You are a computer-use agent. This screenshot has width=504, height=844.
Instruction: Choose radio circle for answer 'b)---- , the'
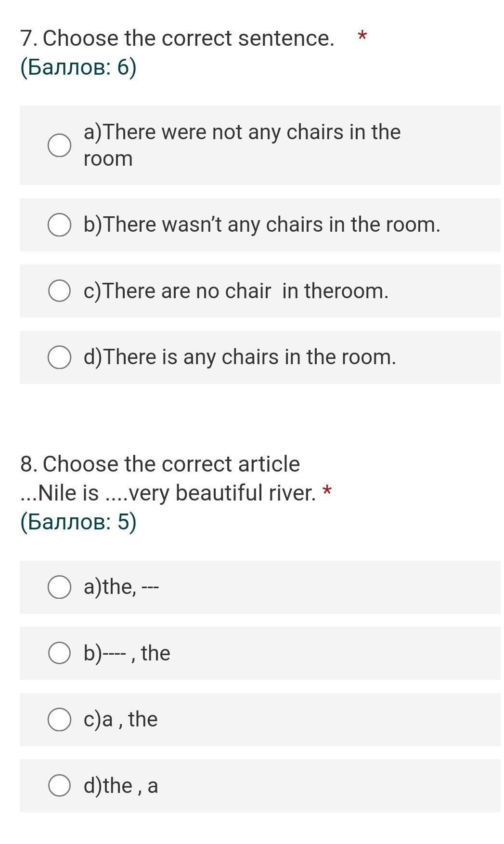tap(60, 653)
